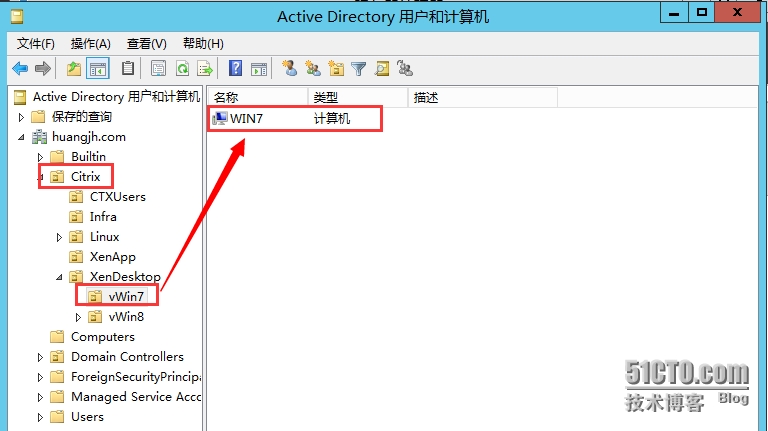Sort by the 类型 column header
The width and height of the screenshot is (768, 431).
pyautogui.click(x=358, y=97)
